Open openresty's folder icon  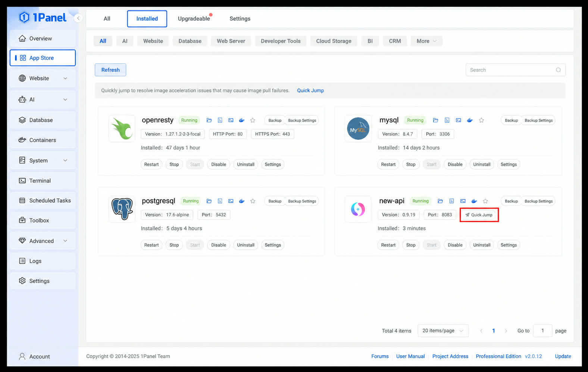point(209,120)
